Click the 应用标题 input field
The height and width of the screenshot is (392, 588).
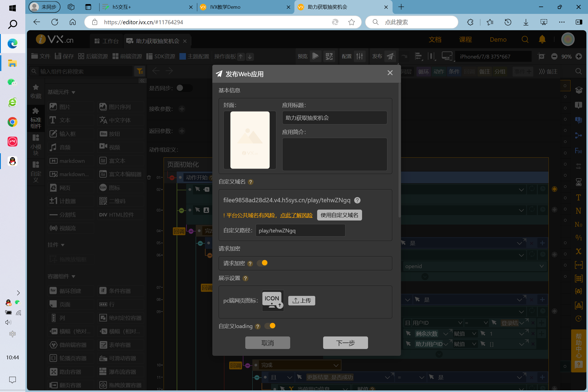(334, 118)
